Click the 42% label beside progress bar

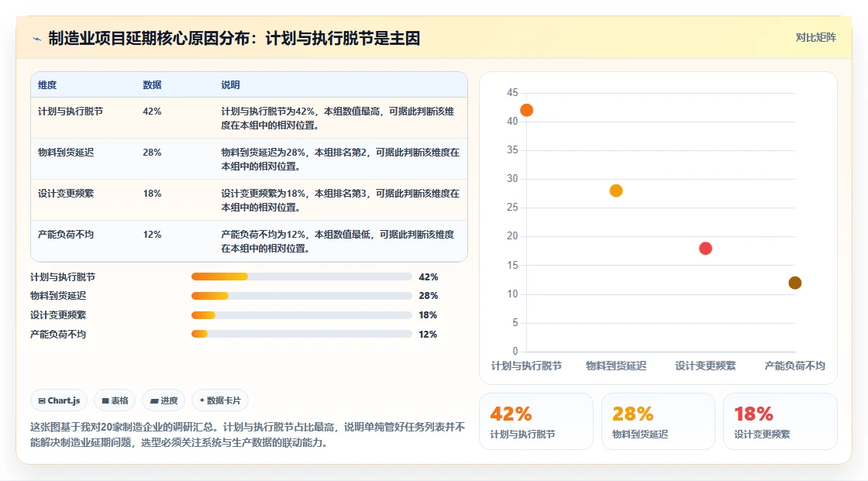coord(429,277)
